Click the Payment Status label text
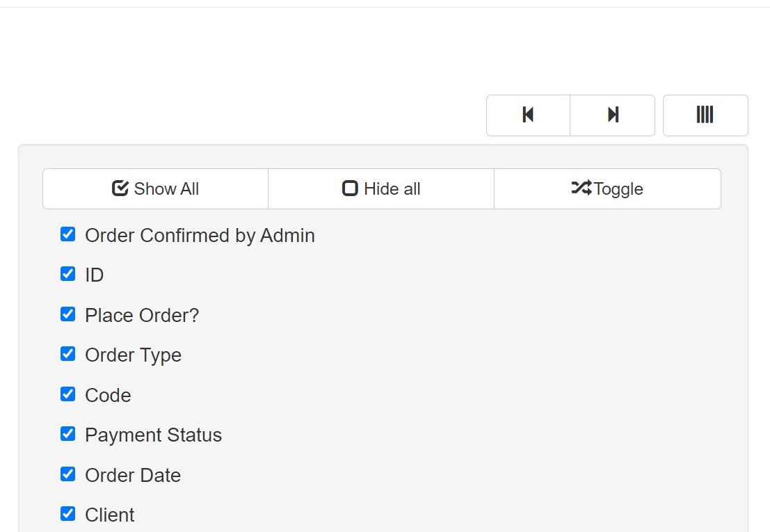This screenshot has width=770, height=532. (x=153, y=435)
